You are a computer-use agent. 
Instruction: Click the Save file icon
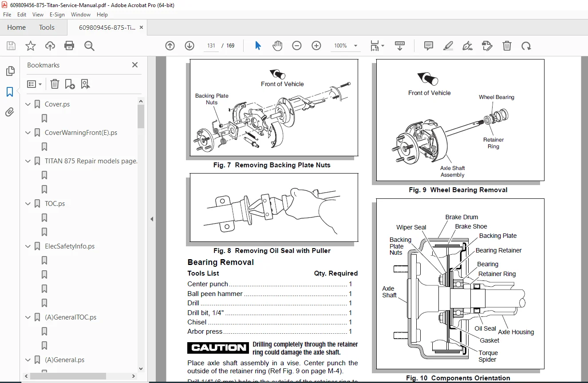click(x=11, y=46)
